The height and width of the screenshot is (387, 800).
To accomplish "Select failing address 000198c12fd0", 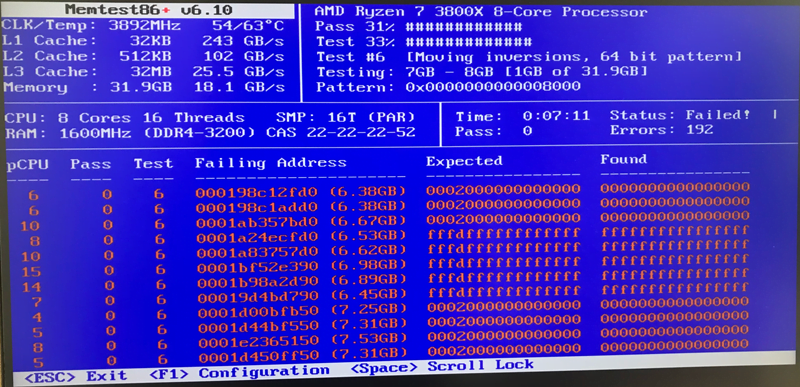I will [x=257, y=192].
